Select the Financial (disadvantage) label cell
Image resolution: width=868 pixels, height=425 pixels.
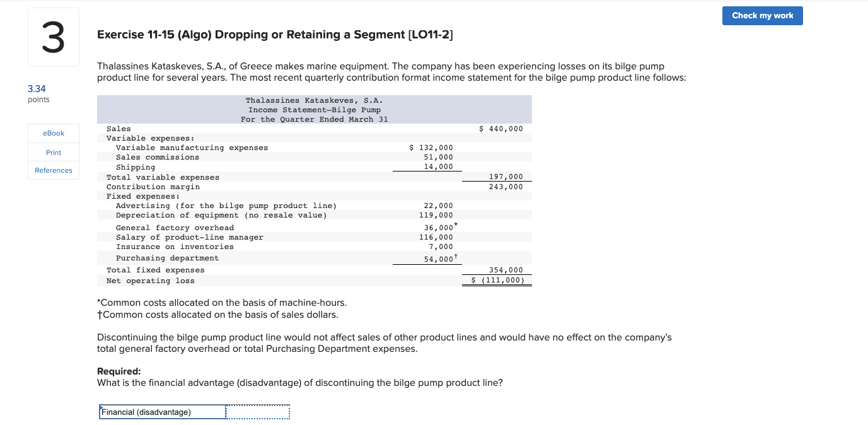click(x=162, y=411)
